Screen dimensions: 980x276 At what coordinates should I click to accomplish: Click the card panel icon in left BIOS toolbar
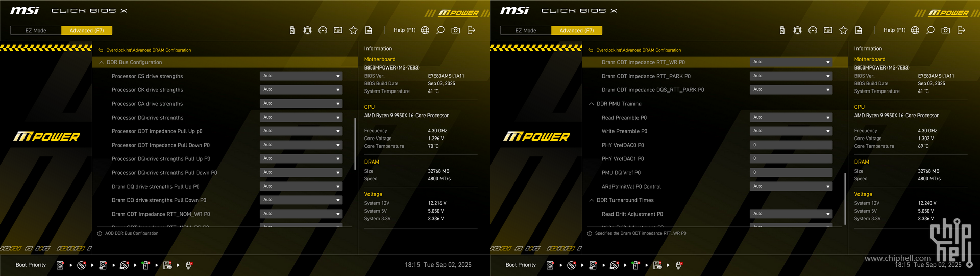point(338,30)
